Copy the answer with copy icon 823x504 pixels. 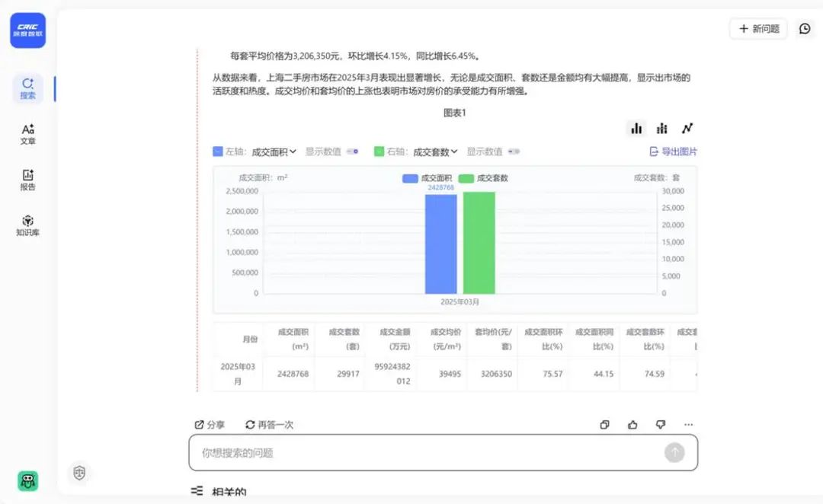(x=604, y=424)
